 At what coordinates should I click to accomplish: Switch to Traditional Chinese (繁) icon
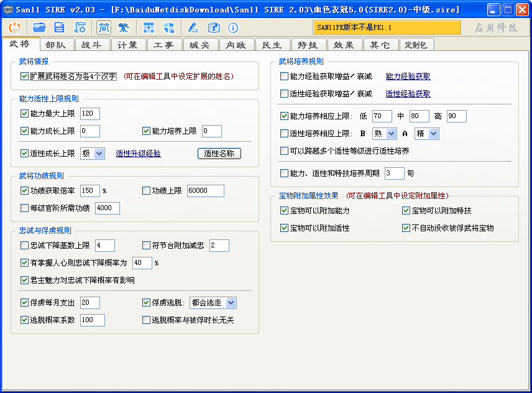[124, 27]
